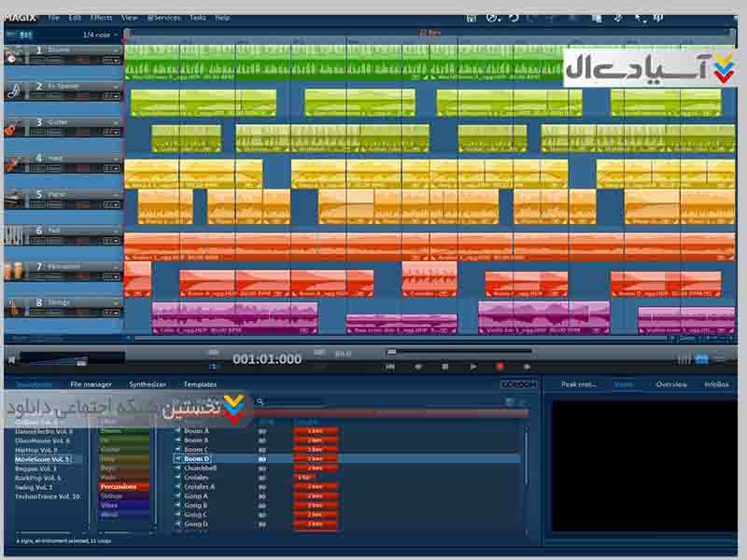The image size is (747, 560).
Task: Toggle preview for the Churchbell loop
Action: tap(177, 469)
